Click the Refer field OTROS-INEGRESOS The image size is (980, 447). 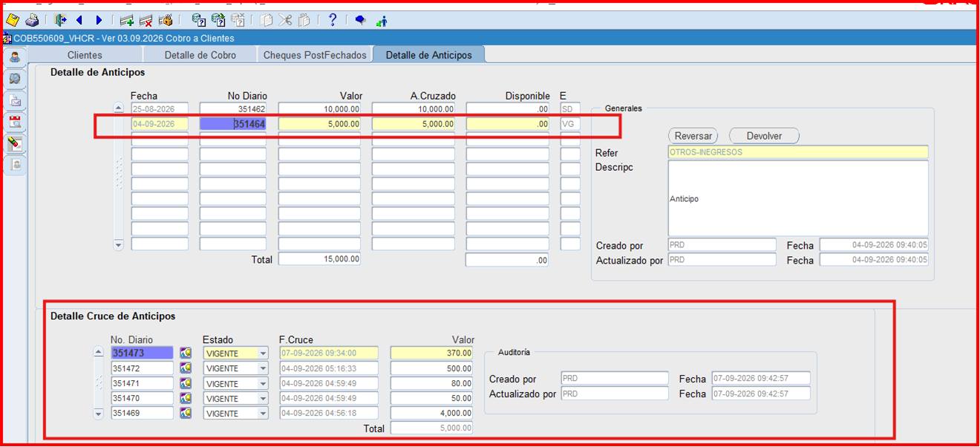798,152
